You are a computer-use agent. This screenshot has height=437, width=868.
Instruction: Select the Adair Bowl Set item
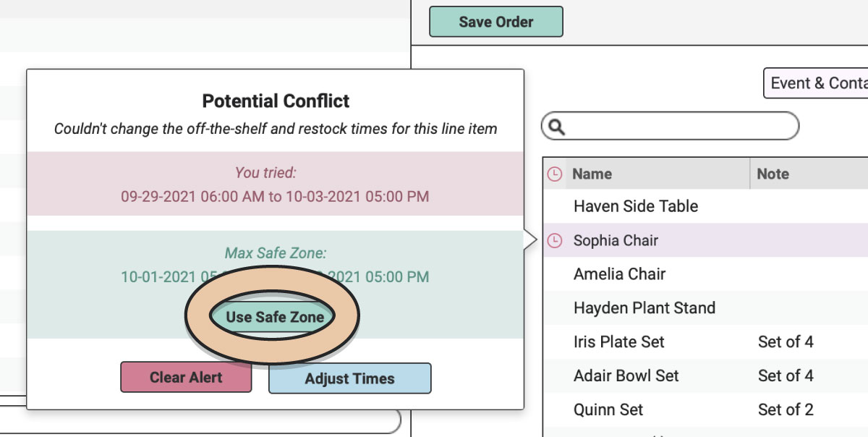pos(705,376)
